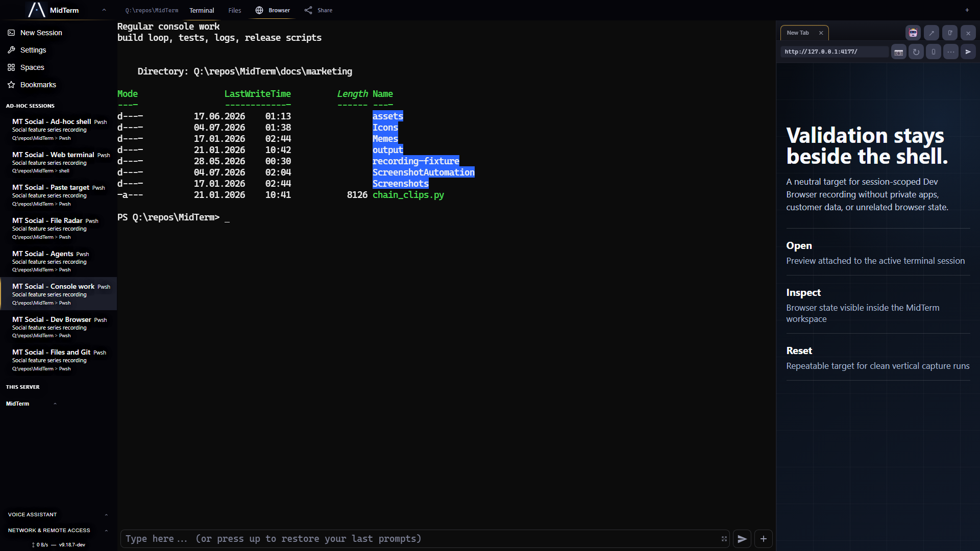Click the assets folder name in terminal
Viewport: 980px width, 551px height.
(387, 116)
